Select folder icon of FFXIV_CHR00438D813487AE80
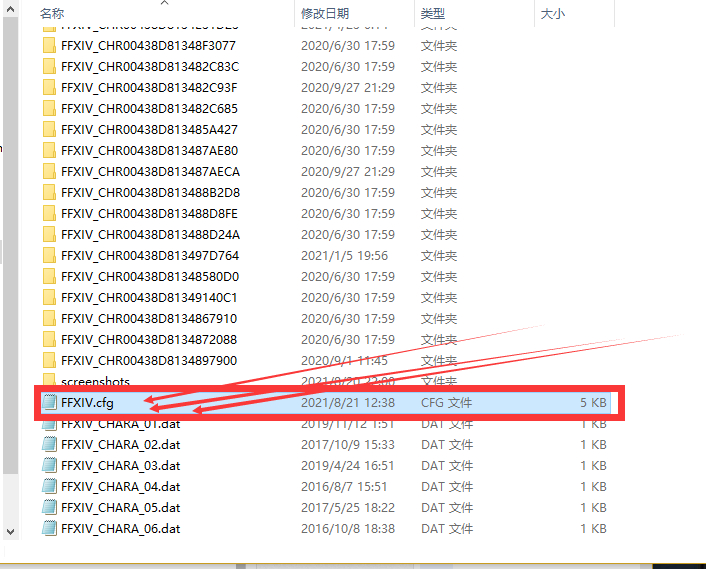Screen dimensions: 706x569 (49, 150)
